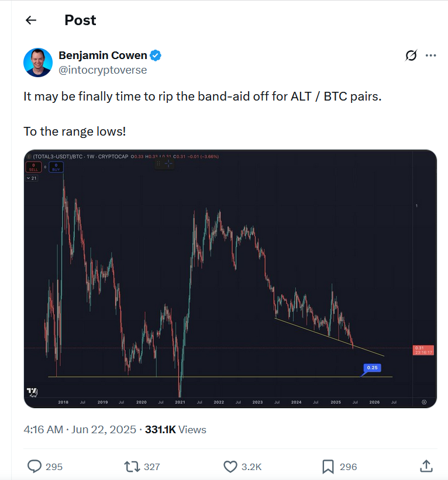
Task: Expand the 21 indicator chevron in chart
Action: click(x=32, y=178)
